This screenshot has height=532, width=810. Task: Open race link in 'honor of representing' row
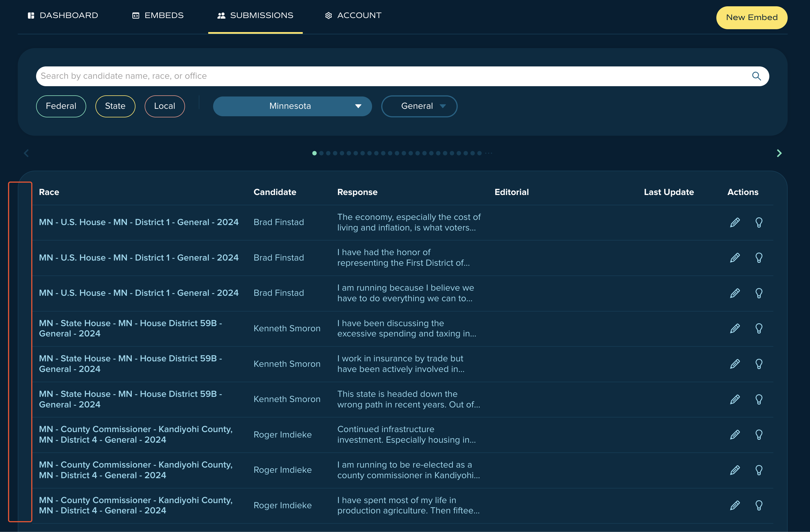tap(139, 257)
